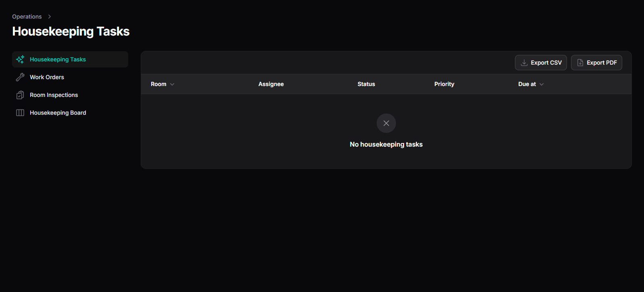Click the download icon in Export CSV
The height and width of the screenshot is (292, 644).
pos(524,63)
